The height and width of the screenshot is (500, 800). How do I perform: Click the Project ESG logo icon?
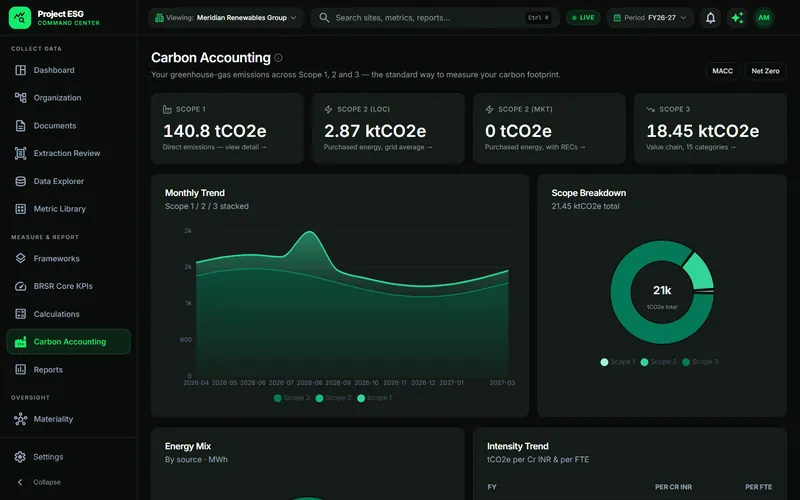(20, 18)
